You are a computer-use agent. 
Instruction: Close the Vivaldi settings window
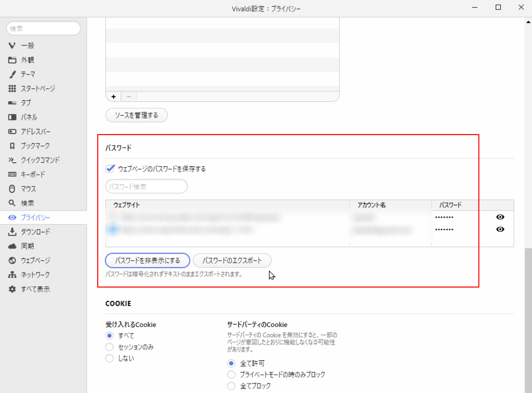pyautogui.click(x=521, y=7)
